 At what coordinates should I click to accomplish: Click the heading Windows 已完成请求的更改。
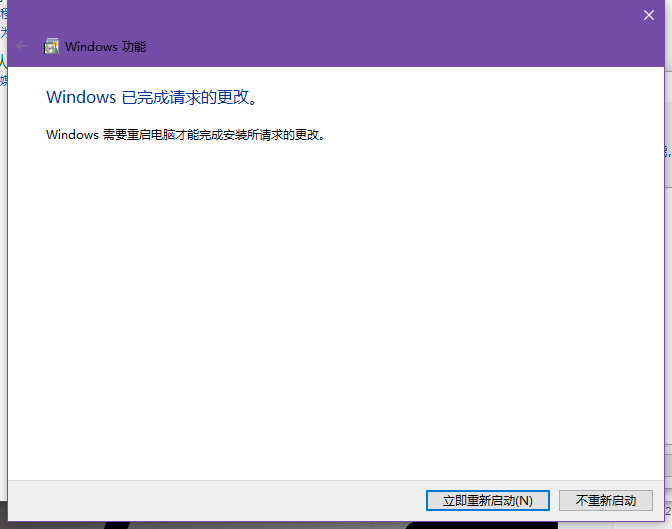click(153, 97)
